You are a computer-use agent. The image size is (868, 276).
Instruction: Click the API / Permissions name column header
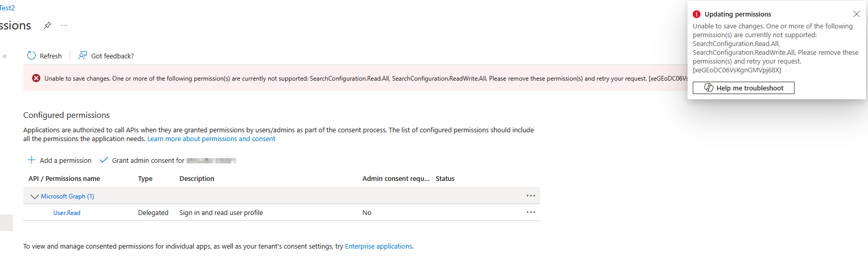(x=64, y=179)
